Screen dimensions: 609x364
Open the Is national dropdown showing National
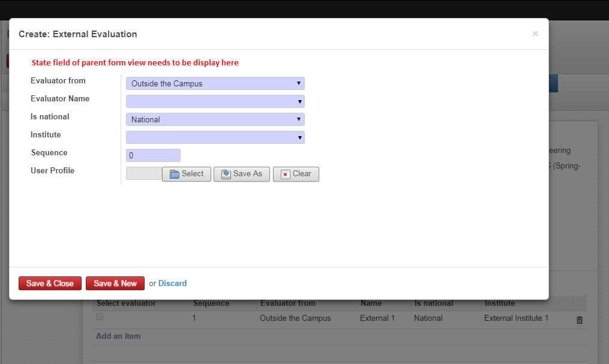click(x=215, y=119)
